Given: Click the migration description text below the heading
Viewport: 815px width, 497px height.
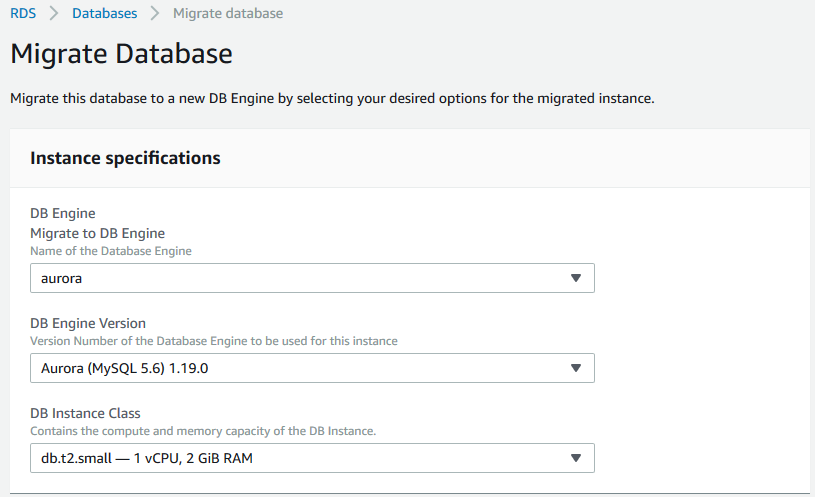Looking at the screenshot, I should pos(331,99).
